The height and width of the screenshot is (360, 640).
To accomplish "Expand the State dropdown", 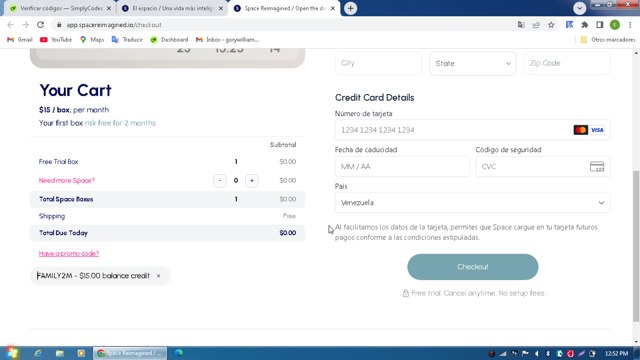I will click(472, 63).
